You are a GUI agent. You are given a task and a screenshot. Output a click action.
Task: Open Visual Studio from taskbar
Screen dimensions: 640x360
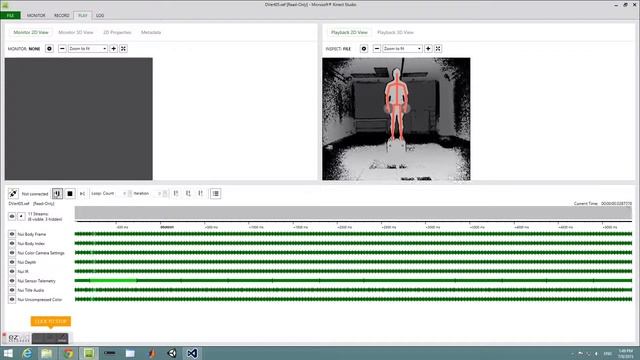pos(192,353)
